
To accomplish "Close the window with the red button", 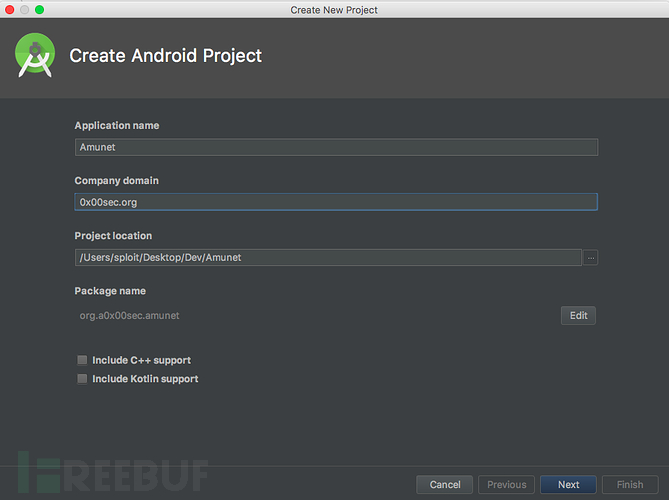I will (x=9, y=9).
